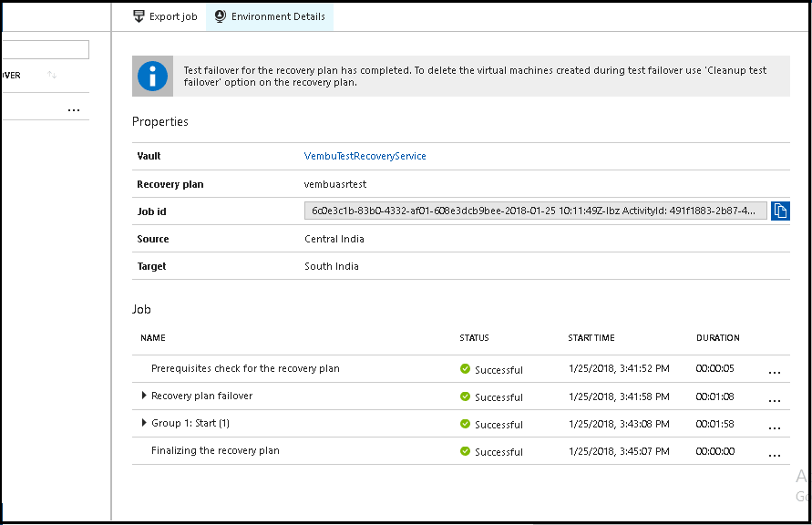Open the Environment Details button
The width and height of the screenshot is (812, 525).
(270, 16)
